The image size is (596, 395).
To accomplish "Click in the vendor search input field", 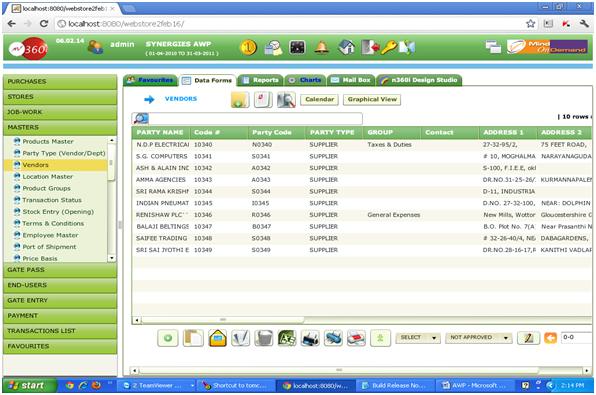I will (255, 119).
